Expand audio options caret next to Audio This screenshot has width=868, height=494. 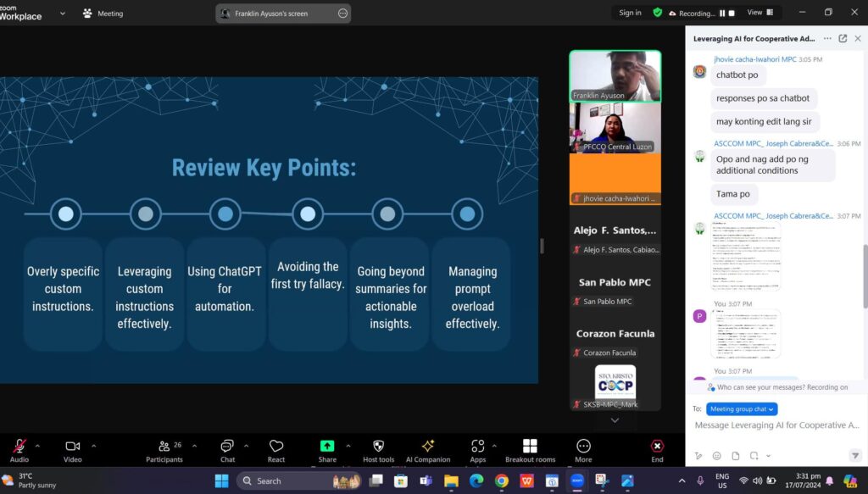pos(37,446)
